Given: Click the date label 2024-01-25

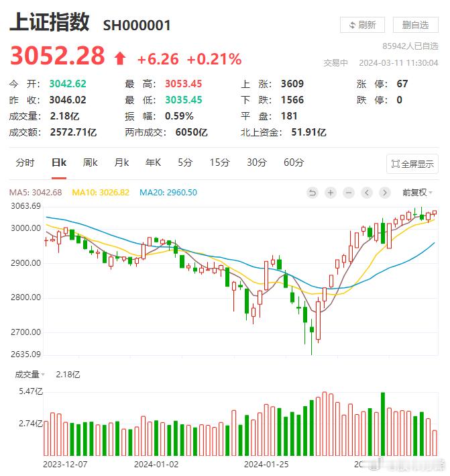Looking at the screenshot, I should [266, 465].
